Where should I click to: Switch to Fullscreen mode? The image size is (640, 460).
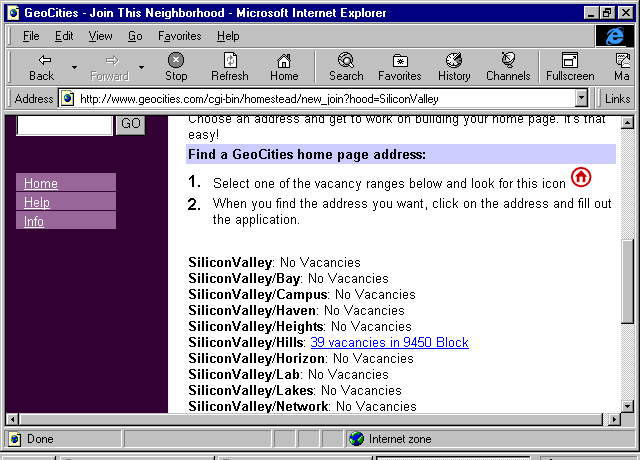(570, 67)
